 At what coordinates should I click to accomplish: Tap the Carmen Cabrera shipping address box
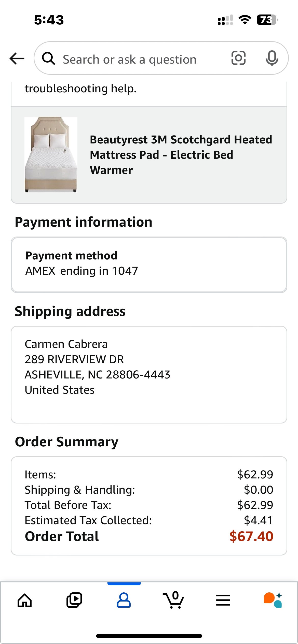tap(149, 375)
